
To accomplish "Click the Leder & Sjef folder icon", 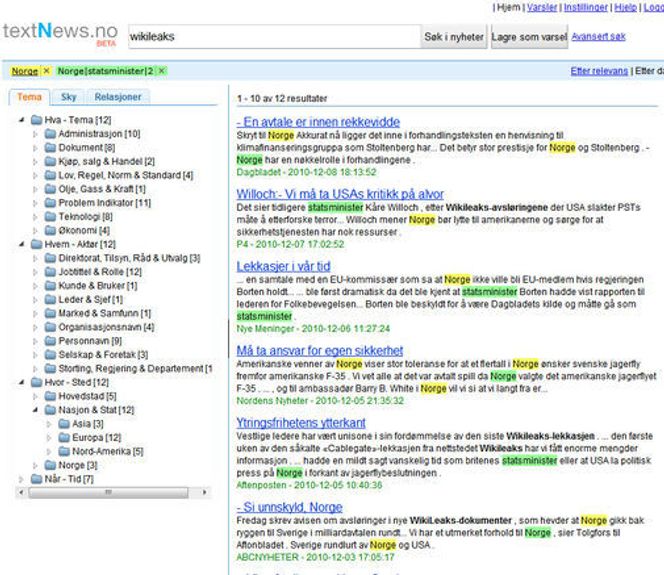I will tap(50, 299).
